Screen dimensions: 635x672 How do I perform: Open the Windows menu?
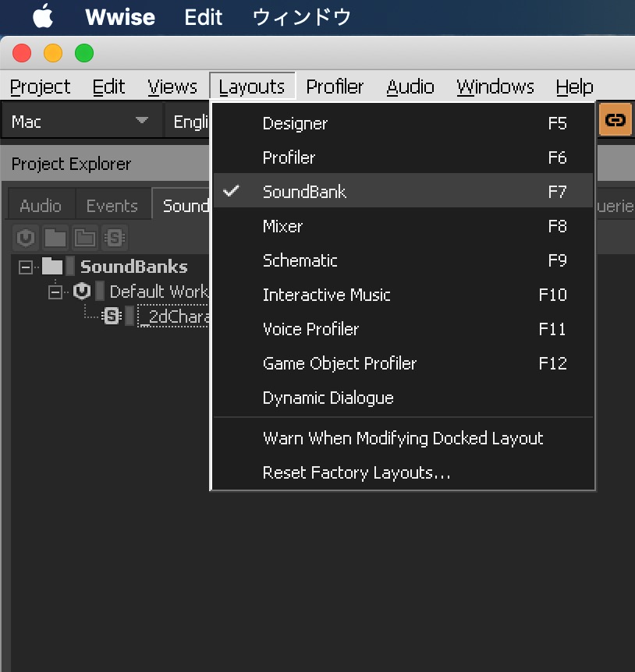495,87
